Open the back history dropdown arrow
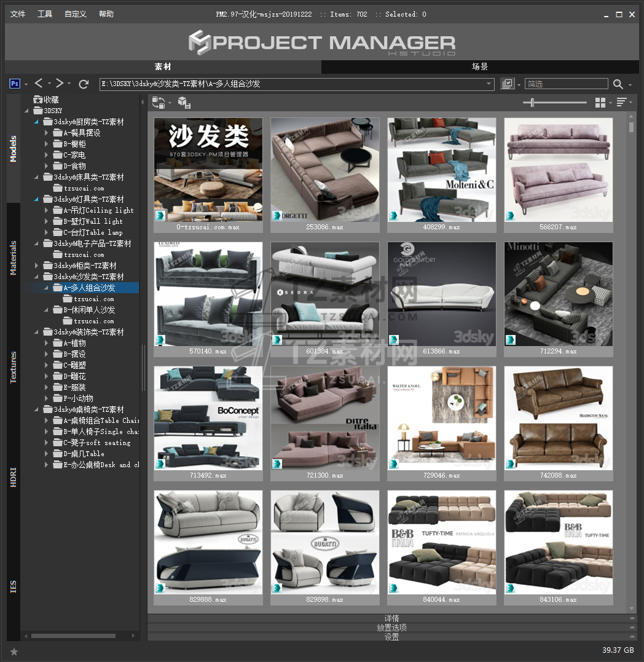This screenshot has width=644, height=662. (x=49, y=83)
